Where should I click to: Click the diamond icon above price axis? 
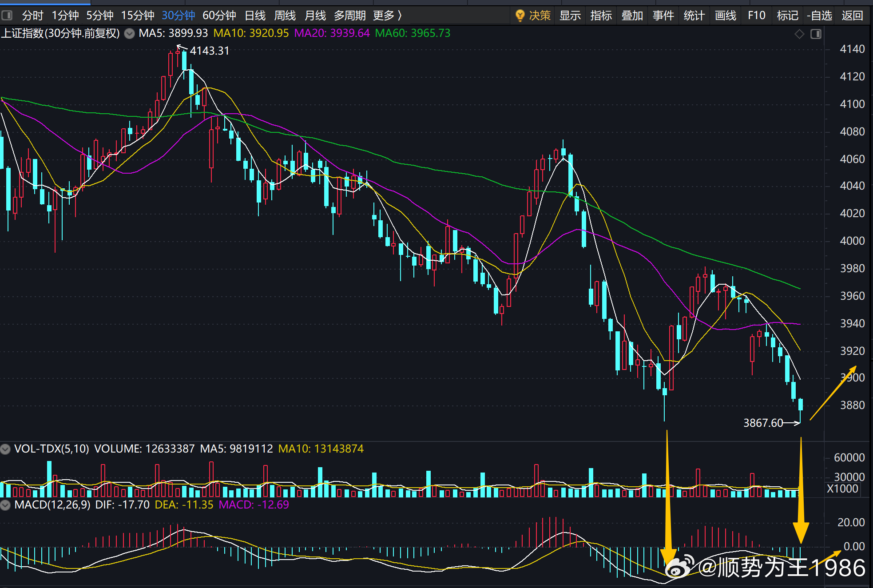[799, 34]
